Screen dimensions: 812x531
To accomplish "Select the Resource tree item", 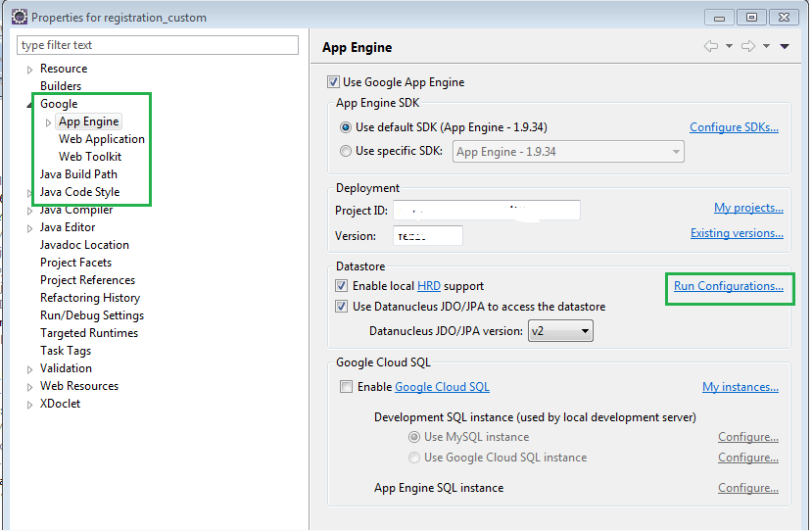I will pyautogui.click(x=64, y=69).
